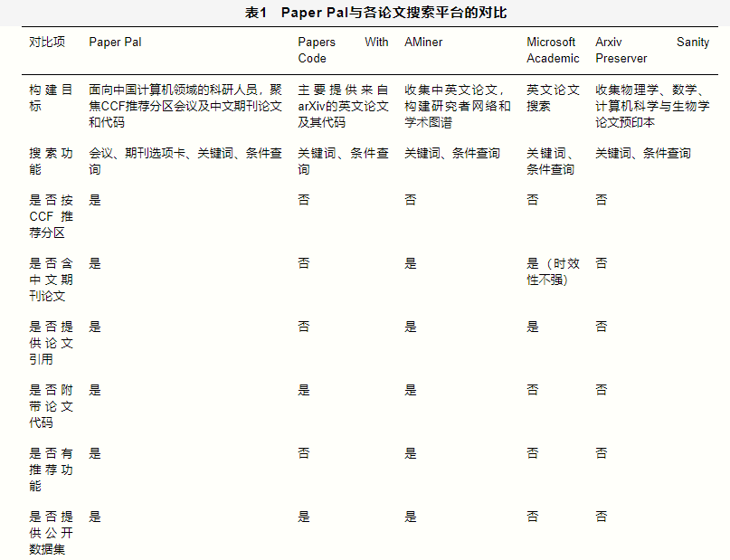Click Arxiv Sanity's '否' in 论文引用 row
The image size is (730, 560).
tap(602, 327)
